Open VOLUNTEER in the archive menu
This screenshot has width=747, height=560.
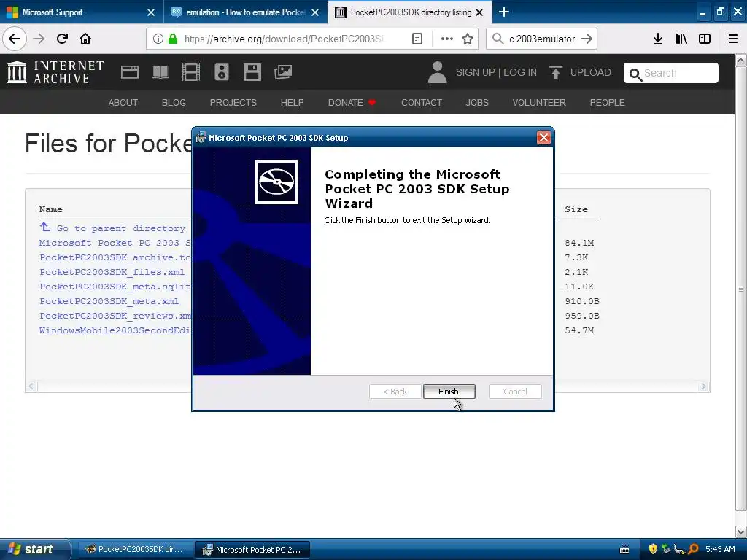539,102
